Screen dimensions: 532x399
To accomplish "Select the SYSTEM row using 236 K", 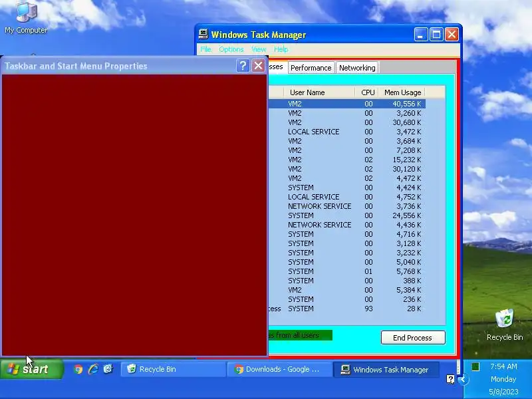I will point(346,299).
